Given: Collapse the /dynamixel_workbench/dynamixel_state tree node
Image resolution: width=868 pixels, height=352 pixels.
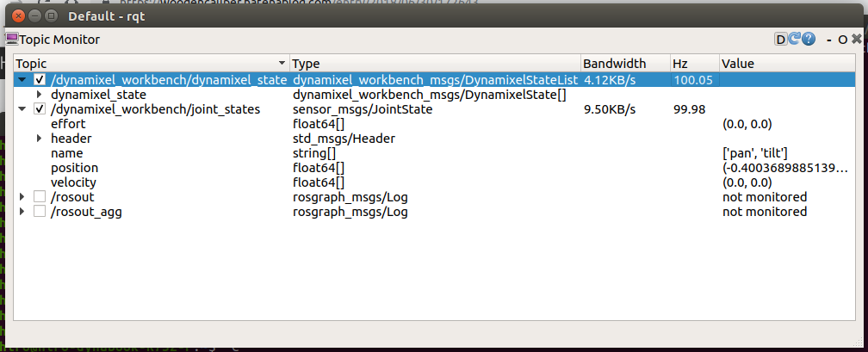Looking at the screenshot, I should coord(22,80).
